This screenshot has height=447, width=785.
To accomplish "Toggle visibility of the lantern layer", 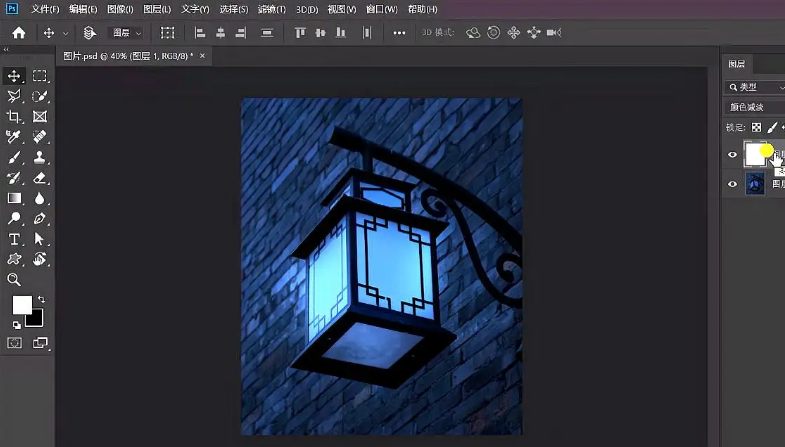I will 733,184.
